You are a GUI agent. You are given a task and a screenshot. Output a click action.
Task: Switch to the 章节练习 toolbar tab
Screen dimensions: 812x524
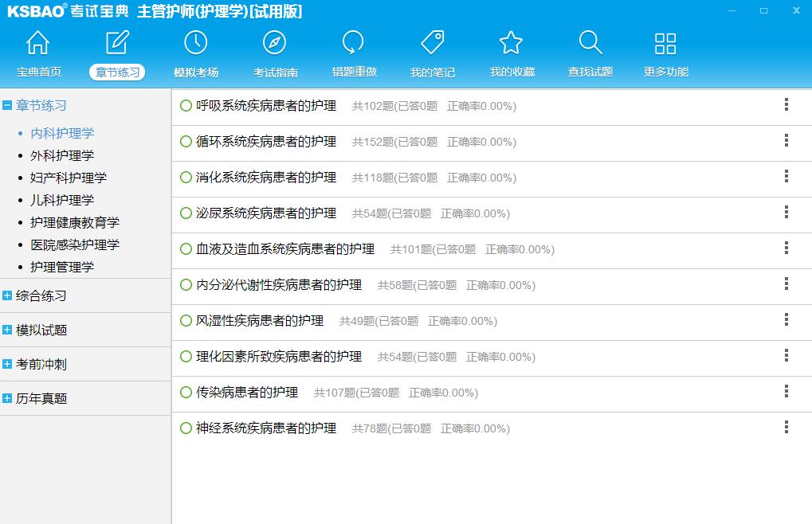pos(117,72)
